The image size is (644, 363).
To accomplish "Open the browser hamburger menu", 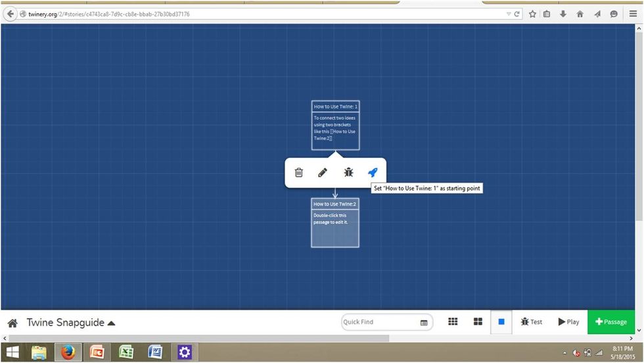I will tap(633, 14).
